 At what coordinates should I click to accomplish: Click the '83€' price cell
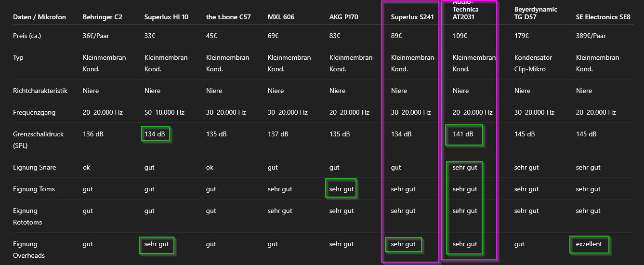pos(335,36)
